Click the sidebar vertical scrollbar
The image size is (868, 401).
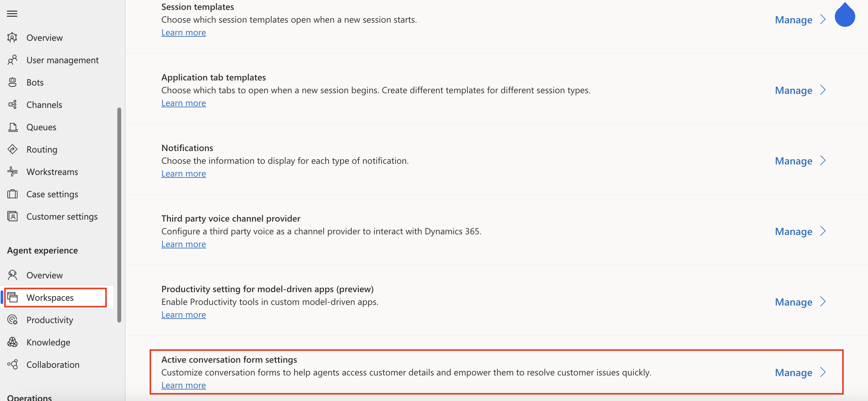pos(119,215)
